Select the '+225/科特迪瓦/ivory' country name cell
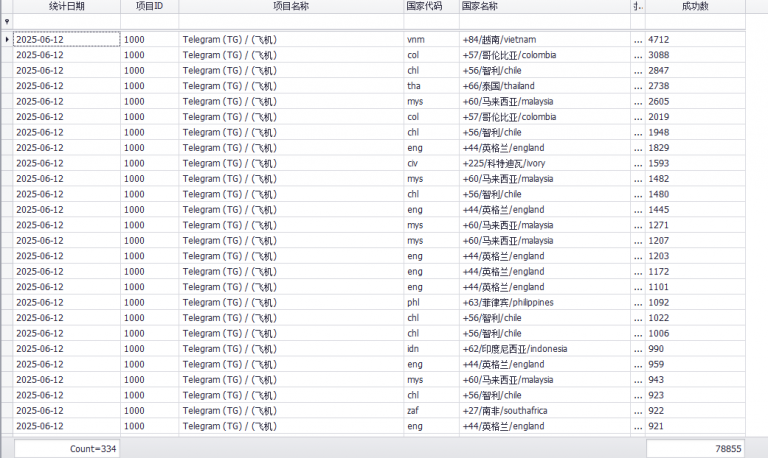The height and width of the screenshot is (458, 768). pyautogui.click(x=545, y=163)
